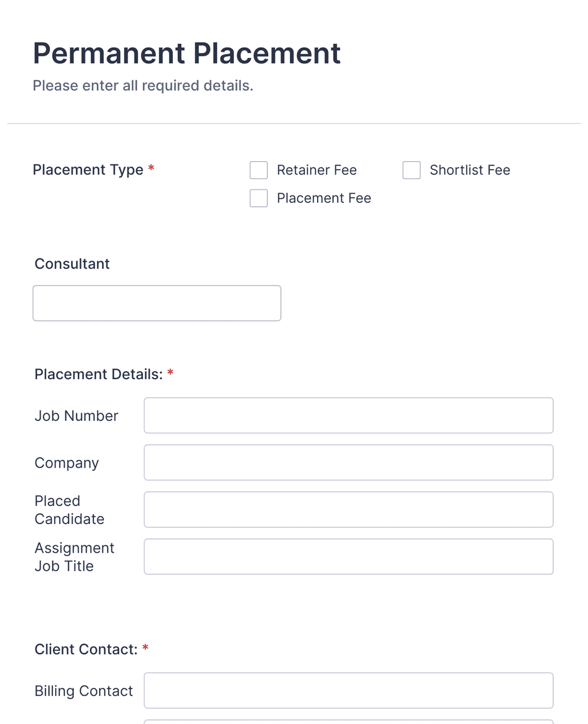Viewport: 588px width, 724px height.
Task: Check the Retainer Fee checkbox
Action: (x=259, y=170)
